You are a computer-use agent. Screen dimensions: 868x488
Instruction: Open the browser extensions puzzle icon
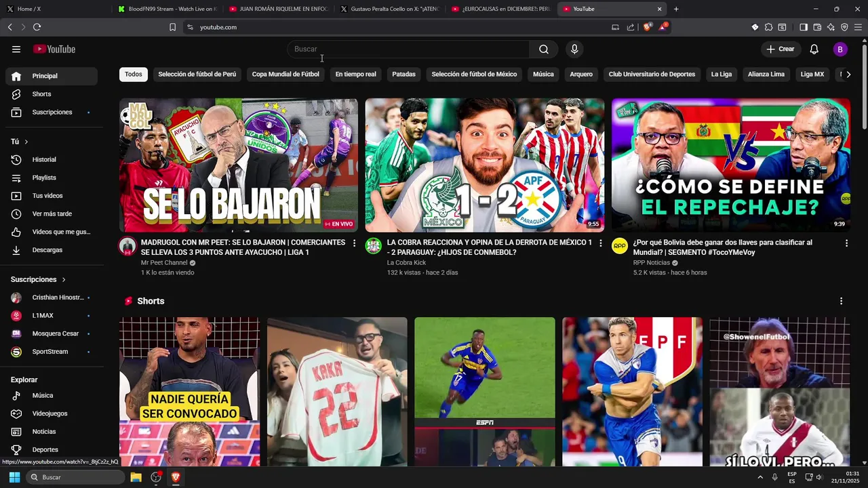pyautogui.click(x=768, y=27)
